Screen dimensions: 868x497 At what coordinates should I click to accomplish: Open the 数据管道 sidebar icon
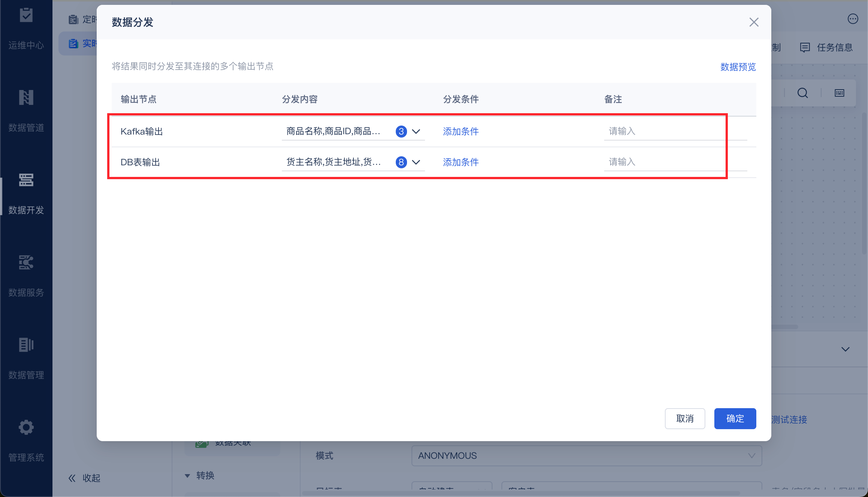pyautogui.click(x=26, y=98)
